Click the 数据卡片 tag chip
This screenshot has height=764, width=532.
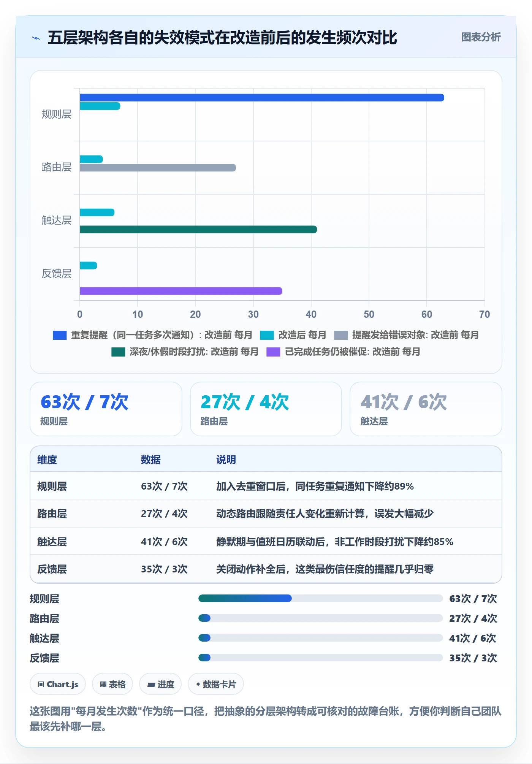coord(216,684)
